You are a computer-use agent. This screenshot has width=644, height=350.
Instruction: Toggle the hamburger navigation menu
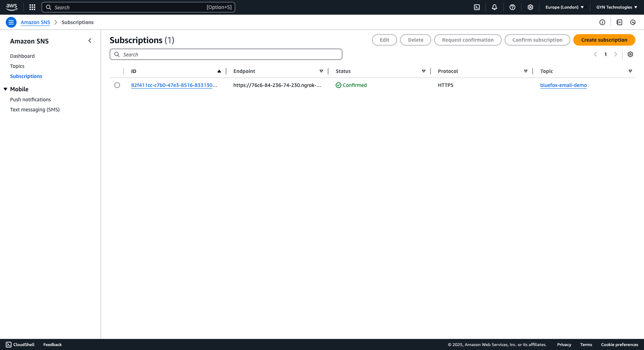11,22
